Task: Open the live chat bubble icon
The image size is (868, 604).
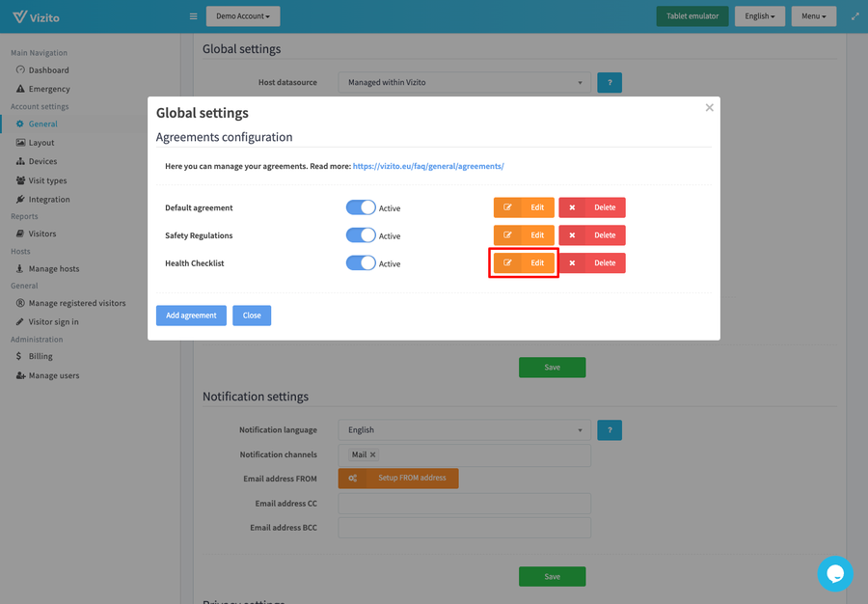Action: [x=834, y=574]
